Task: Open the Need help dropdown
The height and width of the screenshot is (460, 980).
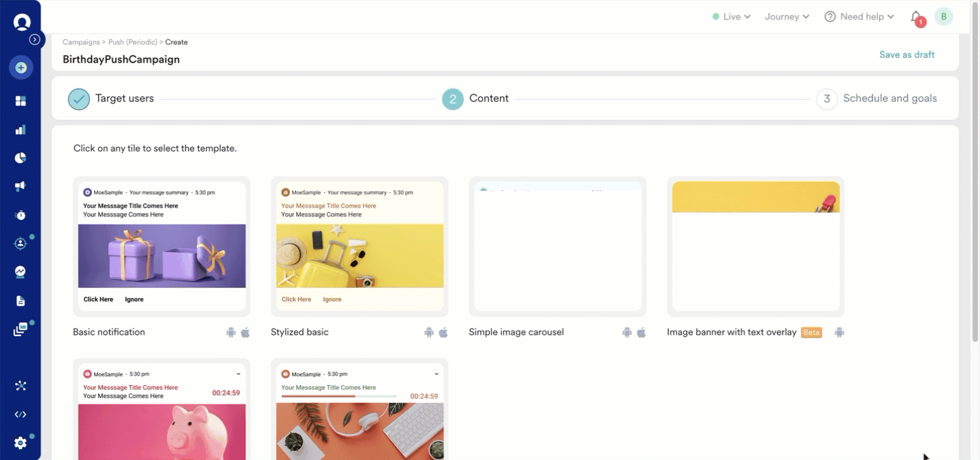Action: pos(859,17)
